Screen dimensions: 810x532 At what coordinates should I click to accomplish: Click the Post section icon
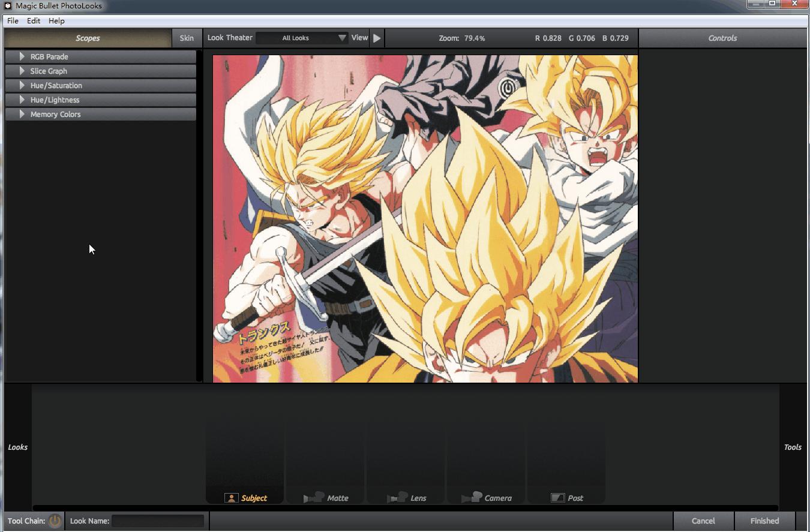pos(557,498)
